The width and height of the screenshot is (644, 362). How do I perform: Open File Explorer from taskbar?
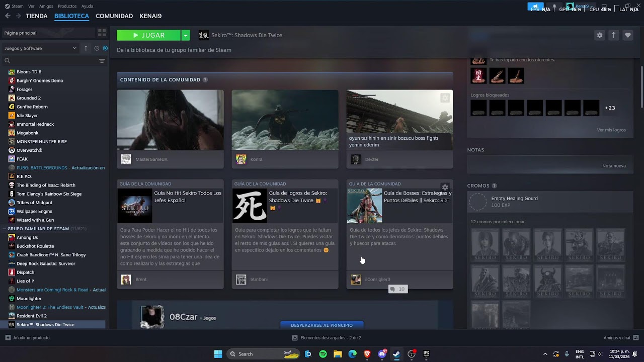tap(338, 354)
